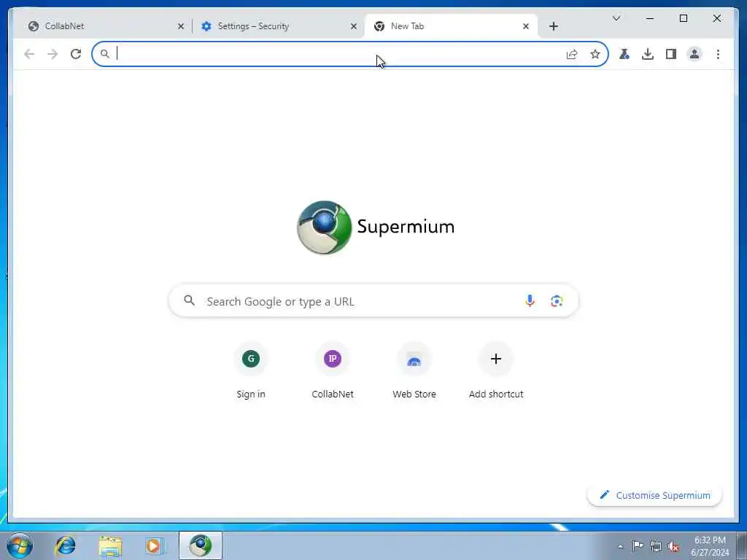Open Windows Explorer folder in taskbar
Viewport: 747px width, 560px height.
(111, 545)
